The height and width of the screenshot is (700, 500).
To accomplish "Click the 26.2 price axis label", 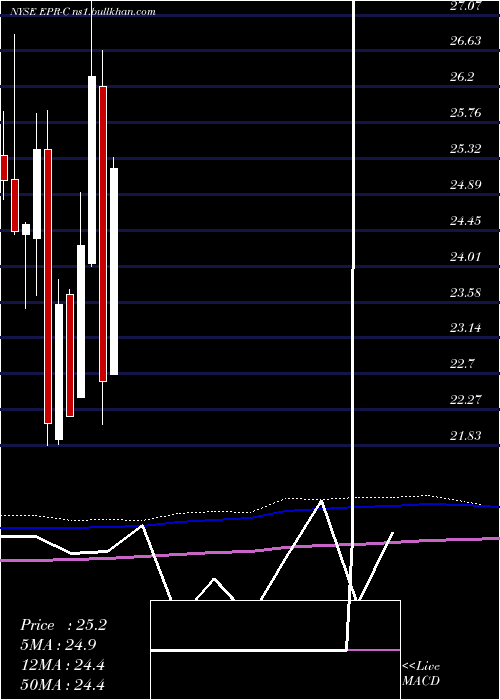I will click(x=462, y=77).
